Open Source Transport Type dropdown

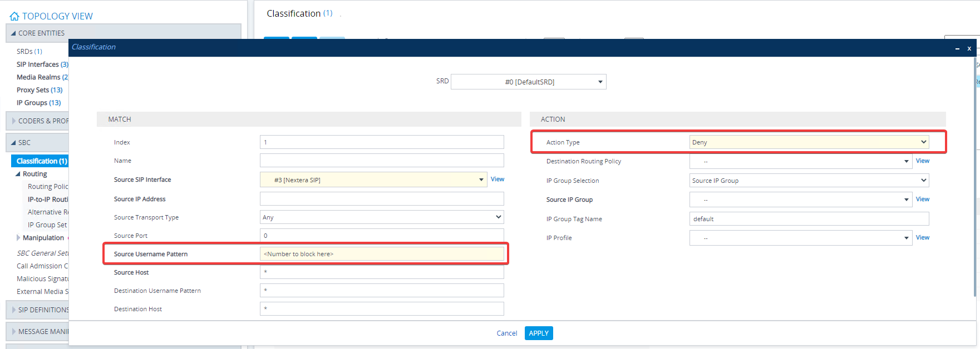(381, 217)
